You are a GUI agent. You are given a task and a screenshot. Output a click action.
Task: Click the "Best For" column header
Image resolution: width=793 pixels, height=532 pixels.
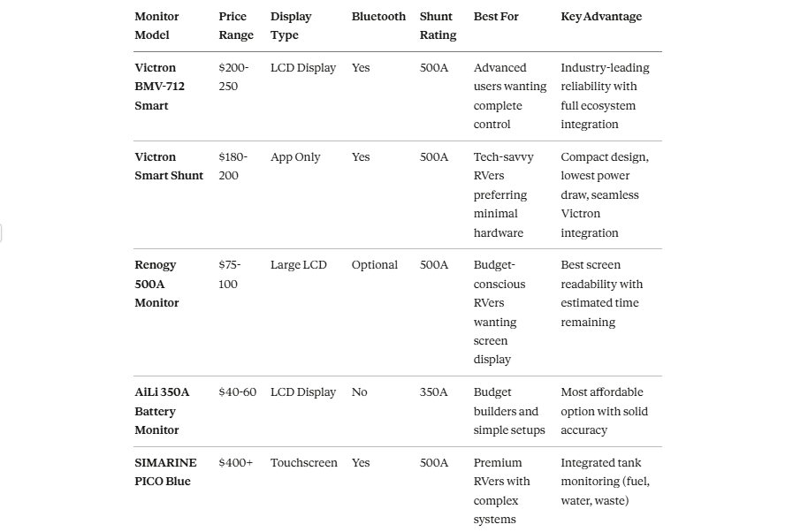[x=496, y=17]
